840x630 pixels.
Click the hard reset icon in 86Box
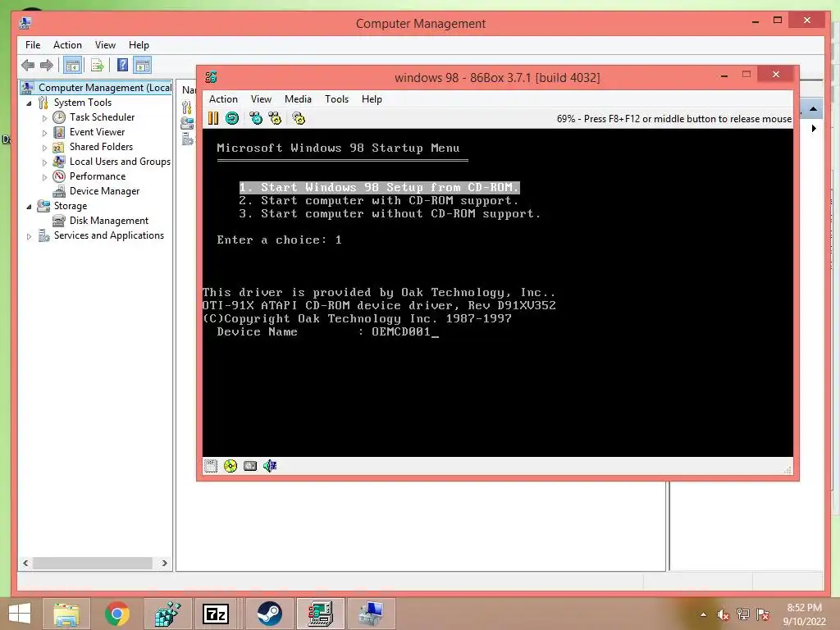click(x=232, y=118)
